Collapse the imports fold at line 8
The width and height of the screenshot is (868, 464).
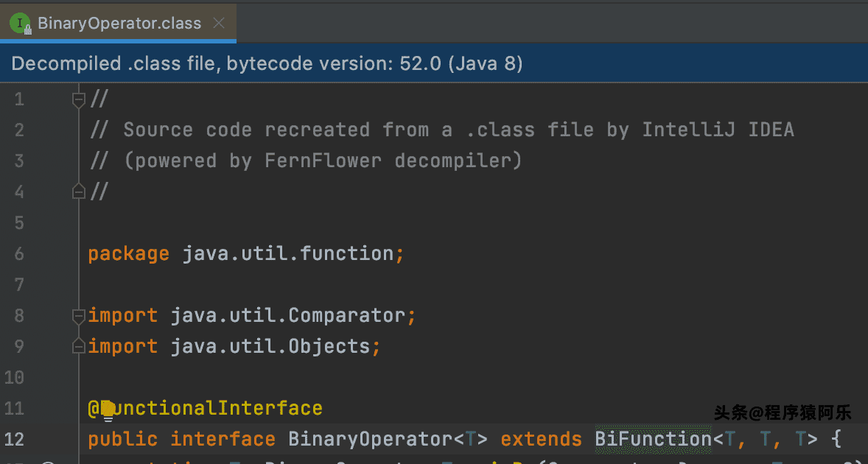pos(79,316)
